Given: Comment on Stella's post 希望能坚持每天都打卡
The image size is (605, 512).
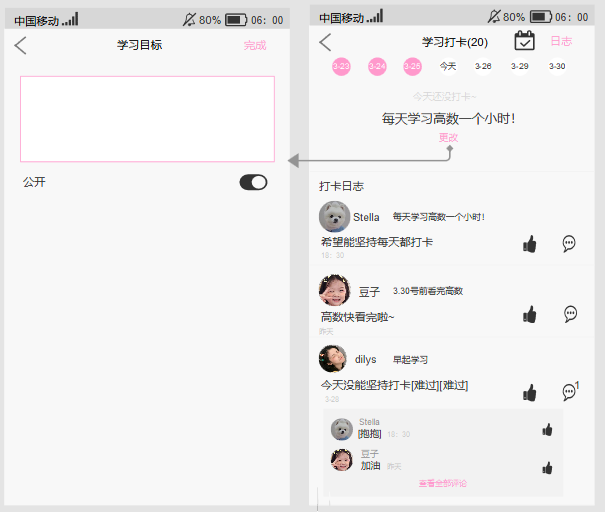Looking at the screenshot, I should point(569,243).
